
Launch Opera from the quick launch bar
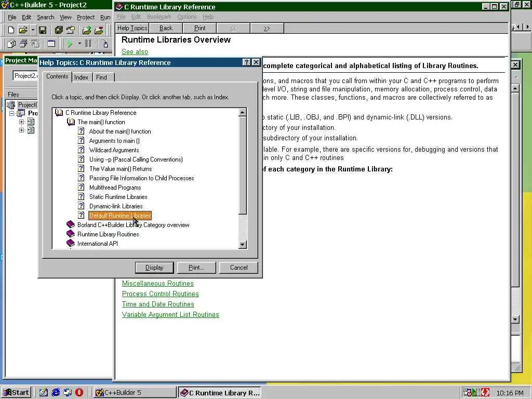tap(79, 393)
